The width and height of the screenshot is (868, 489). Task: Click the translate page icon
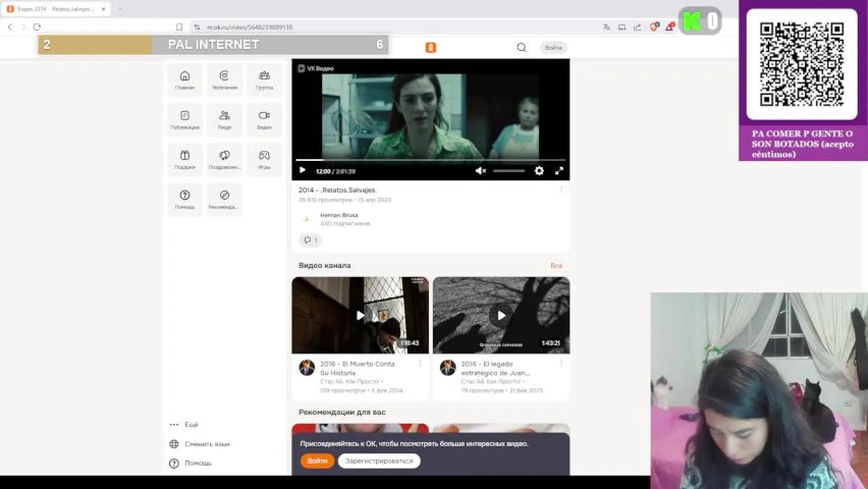607,27
